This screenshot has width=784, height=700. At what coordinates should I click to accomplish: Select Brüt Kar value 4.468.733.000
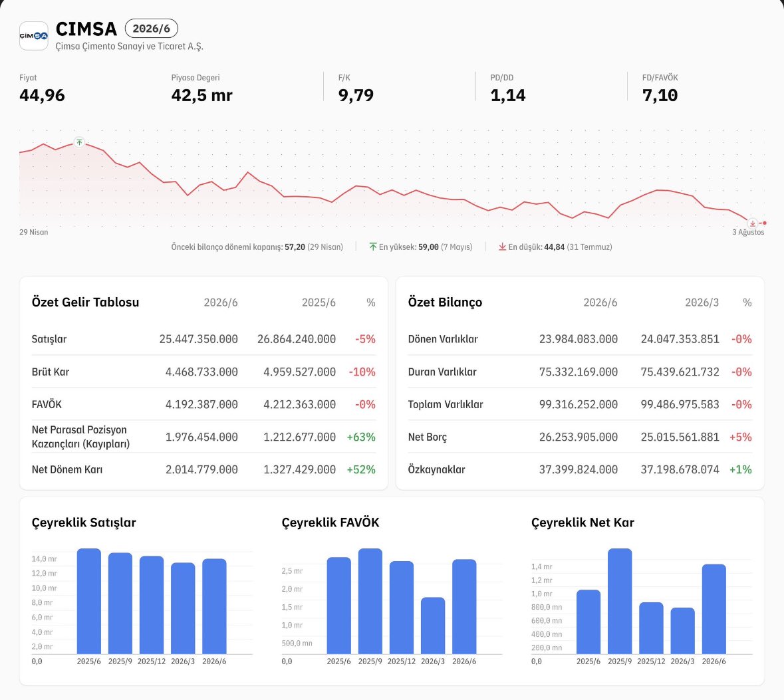pyautogui.click(x=201, y=372)
